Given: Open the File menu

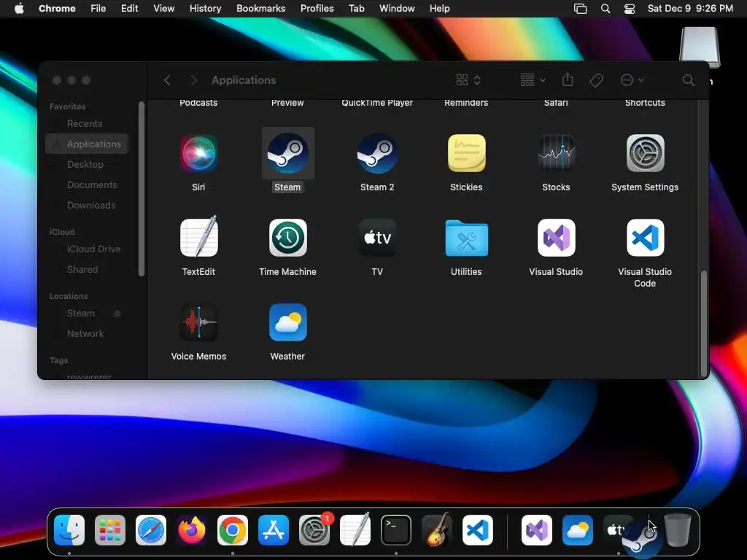Looking at the screenshot, I should [98, 9].
